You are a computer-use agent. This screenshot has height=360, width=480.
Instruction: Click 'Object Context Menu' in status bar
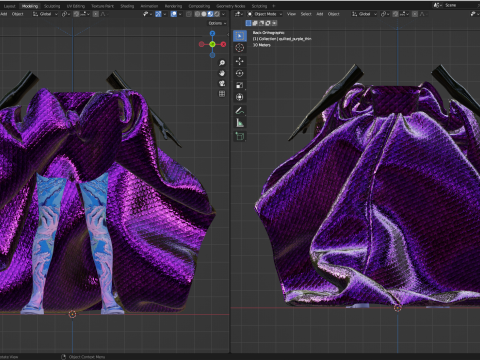click(x=87, y=357)
